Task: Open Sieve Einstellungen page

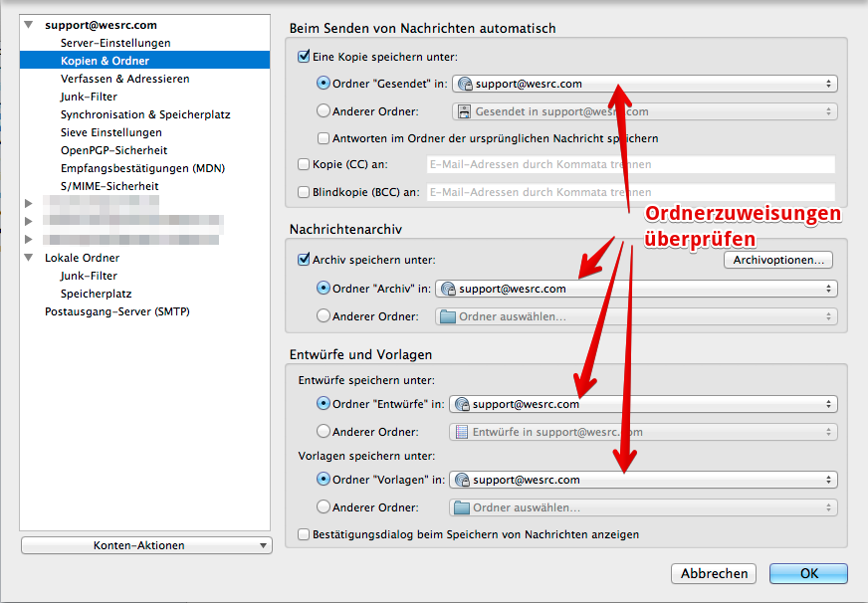Action: (x=110, y=132)
